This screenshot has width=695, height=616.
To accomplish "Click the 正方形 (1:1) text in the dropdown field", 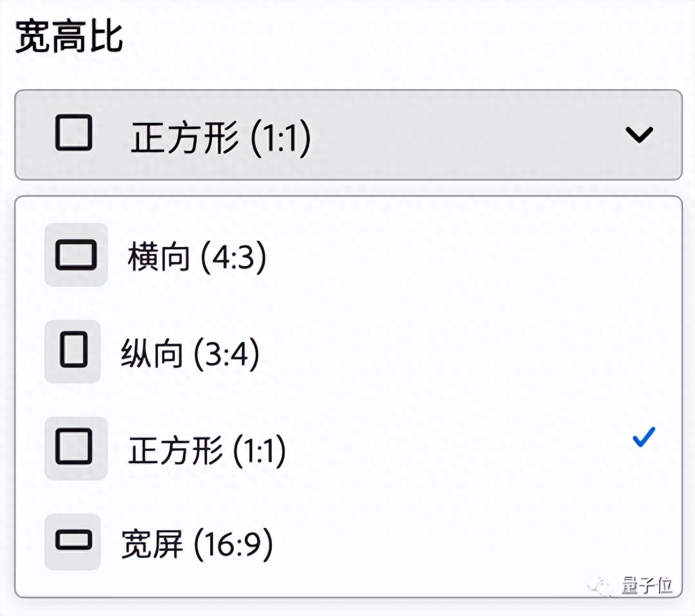I will pyautogui.click(x=221, y=138).
